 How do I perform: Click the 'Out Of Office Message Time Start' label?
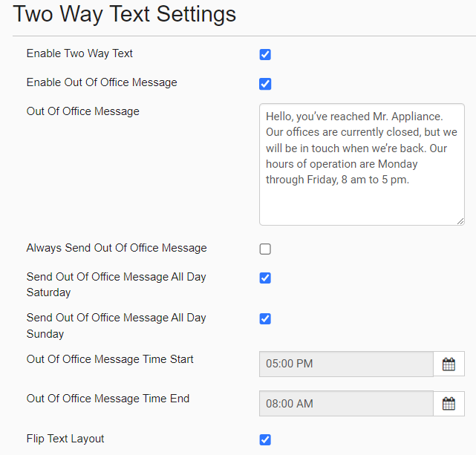click(110, 359)
